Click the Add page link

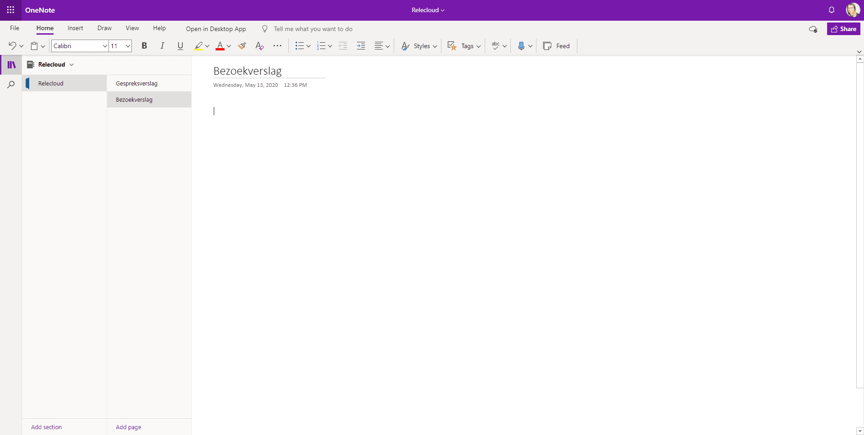click(x=128, y=427)
